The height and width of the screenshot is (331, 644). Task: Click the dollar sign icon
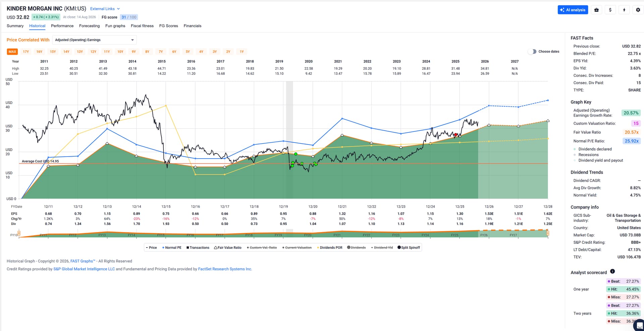click(x=610, y=10)
